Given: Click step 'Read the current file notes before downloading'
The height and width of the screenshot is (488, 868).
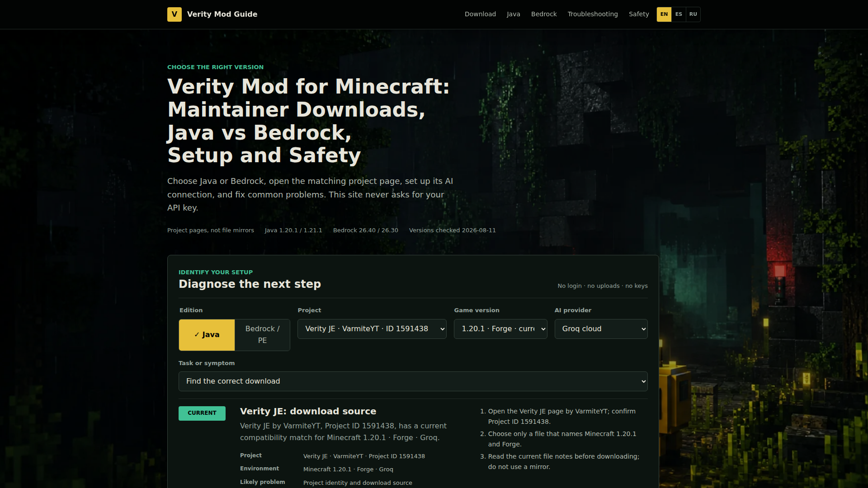Looking at the screenshot, I should (x=564, y=461).
